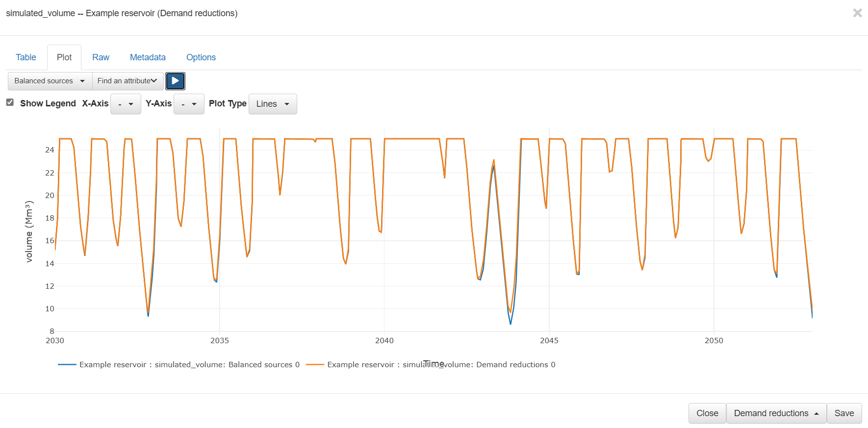868x428 pixels.
Task: Open the Balanced sources scenario dropdown
Action: [50, 81]
